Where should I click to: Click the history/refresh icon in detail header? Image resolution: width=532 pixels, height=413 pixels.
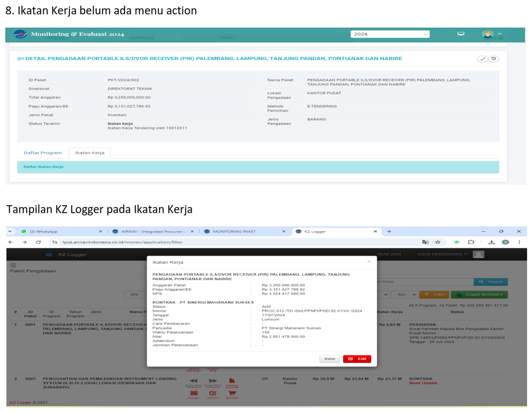click(x=493, y=59)
